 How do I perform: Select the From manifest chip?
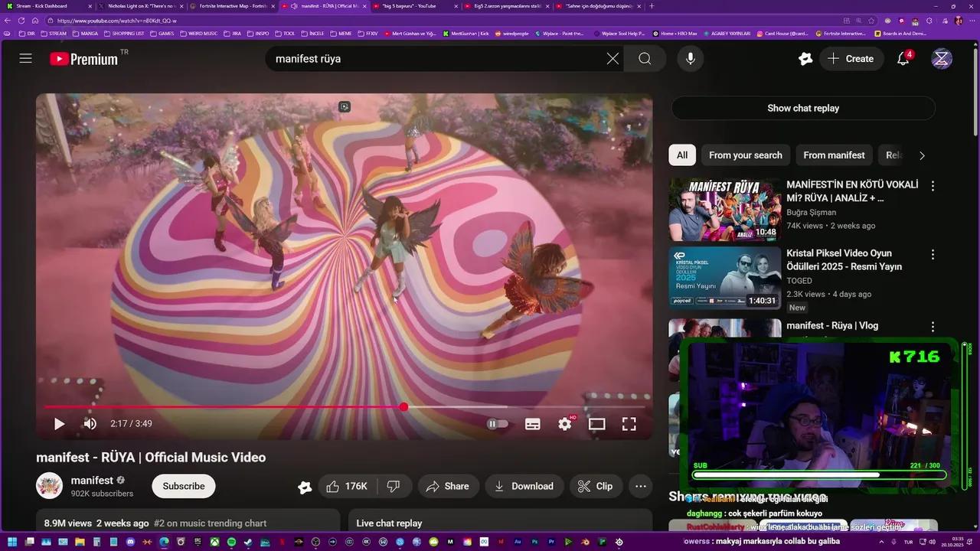coord(834,155)
